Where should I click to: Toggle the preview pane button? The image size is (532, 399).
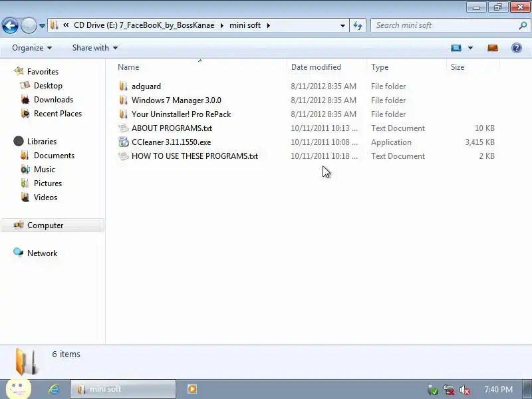(x=493, y=48)
